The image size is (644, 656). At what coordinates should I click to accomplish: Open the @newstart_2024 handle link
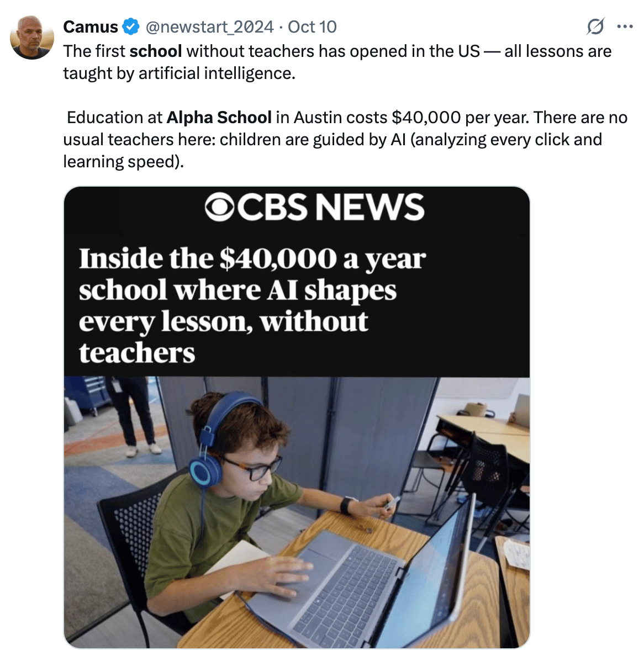click(x=209, y=27)
